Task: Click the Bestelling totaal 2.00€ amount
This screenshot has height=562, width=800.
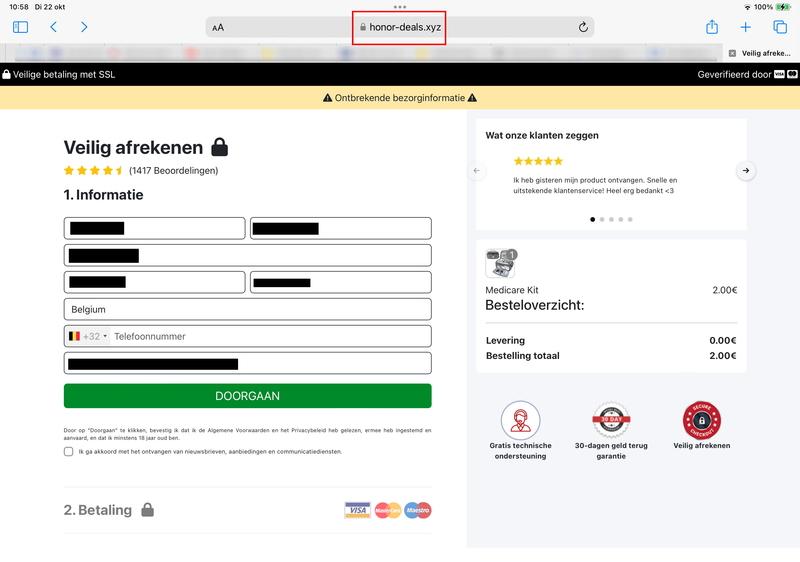Action: (722, 355)
